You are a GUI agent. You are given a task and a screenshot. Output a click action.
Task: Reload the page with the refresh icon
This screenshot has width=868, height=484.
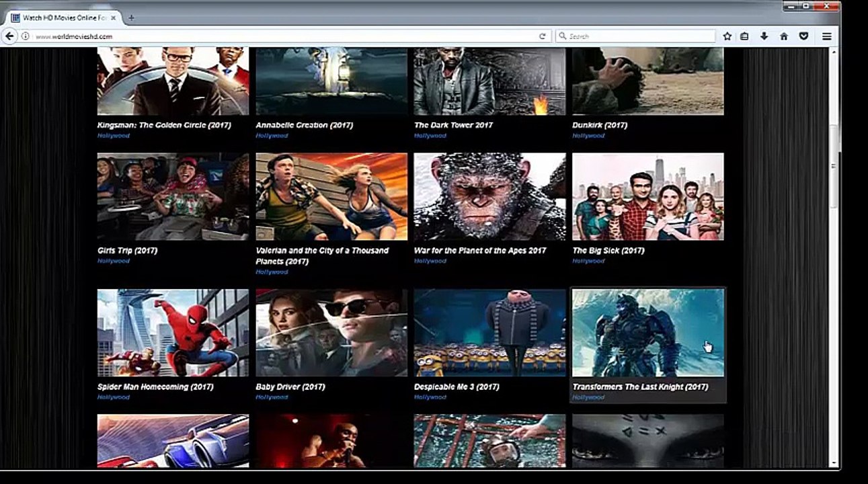point(543,36)
